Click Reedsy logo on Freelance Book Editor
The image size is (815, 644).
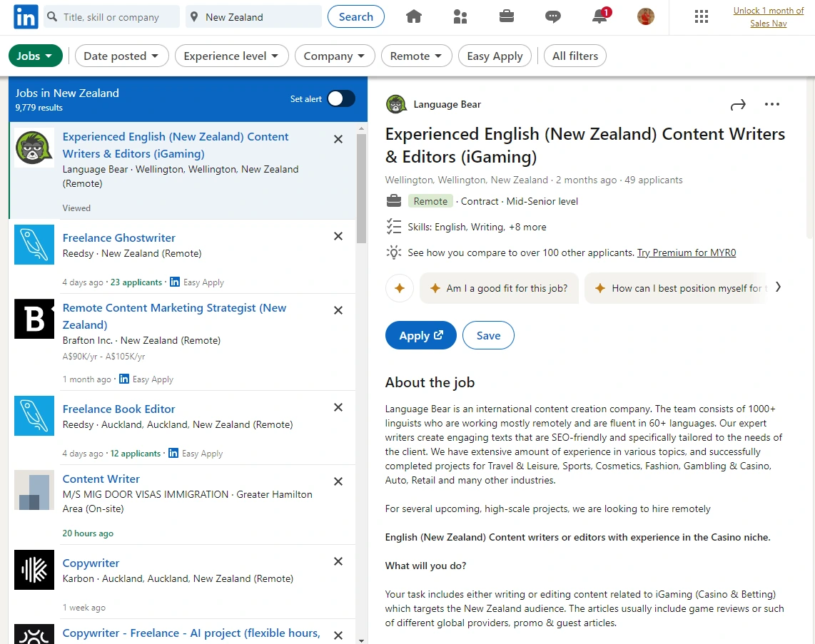click(34, 416)
